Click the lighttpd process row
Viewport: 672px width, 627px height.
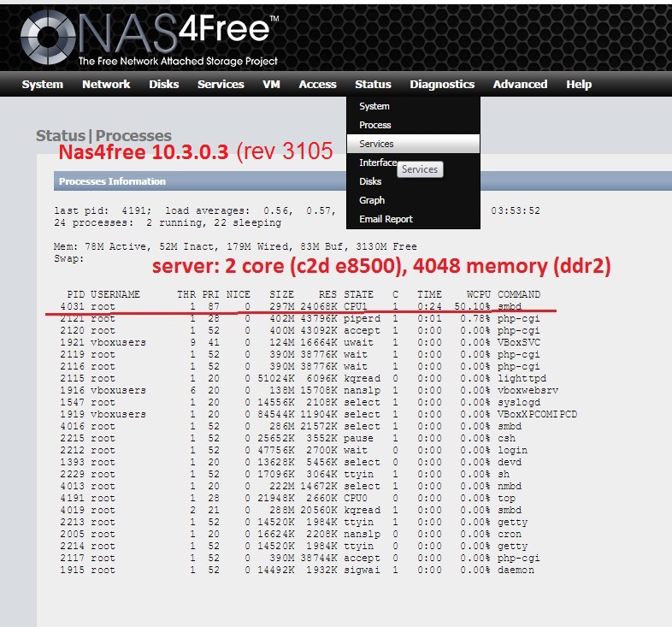pos(303,378)
